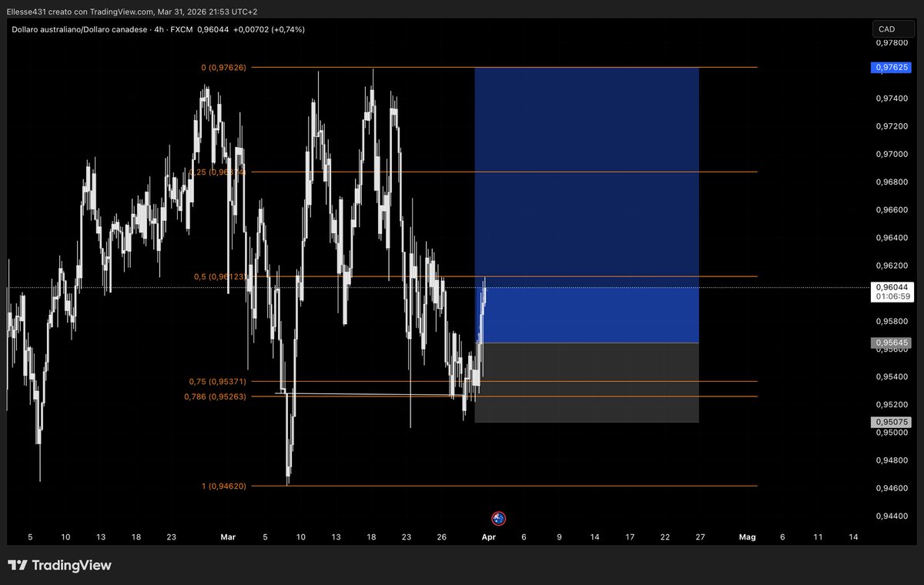Viewport: 924px width, 585px height.
Task: Click the 0,96400 price axis label
Action: (x=892, y=238)
